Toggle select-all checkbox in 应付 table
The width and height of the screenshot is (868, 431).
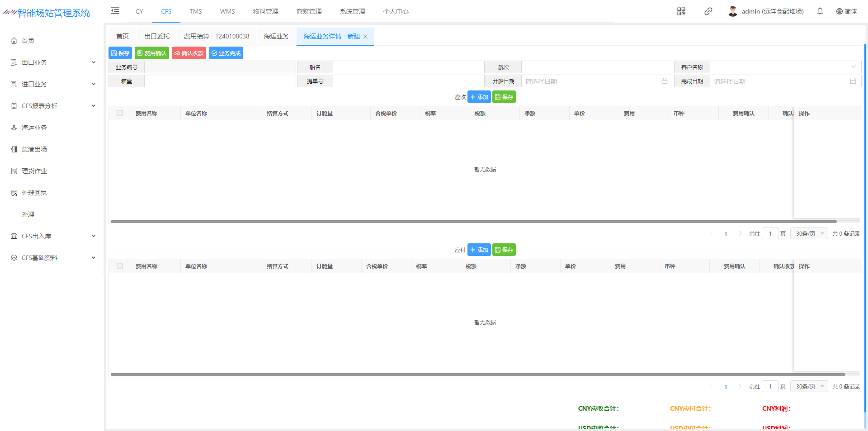tap(120, 266)
